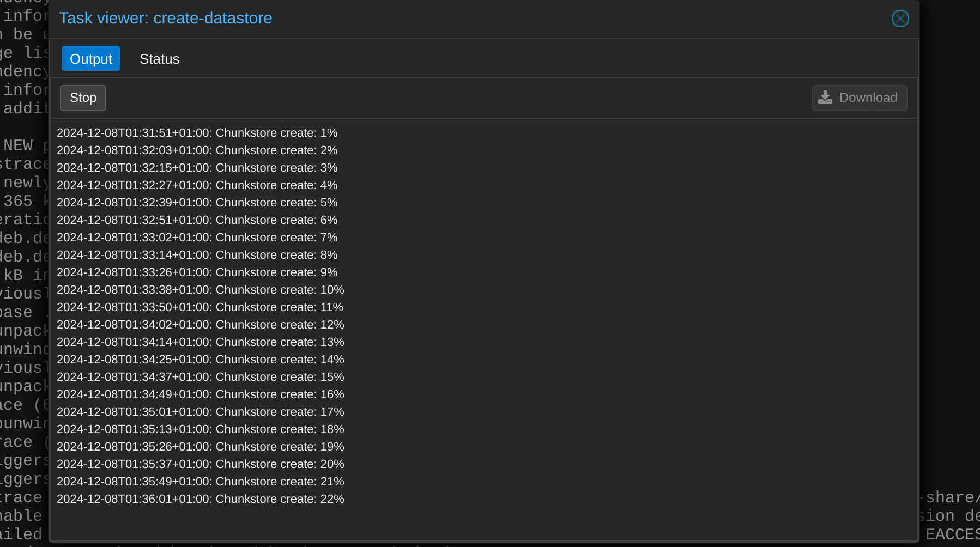The image size is (980, 547).
Task: Close the create-datastore task viewer
Action: pyautogui.click(x=900, y=19)
